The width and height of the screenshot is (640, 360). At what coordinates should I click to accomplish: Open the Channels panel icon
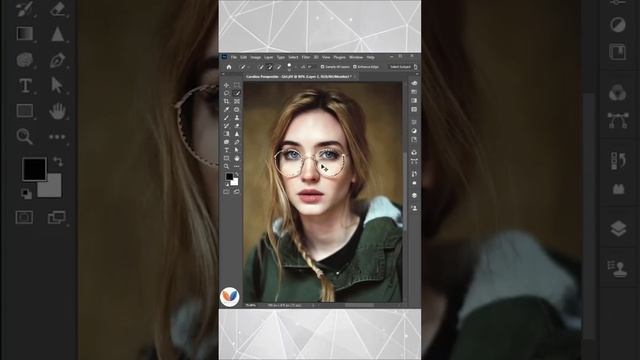414,152
